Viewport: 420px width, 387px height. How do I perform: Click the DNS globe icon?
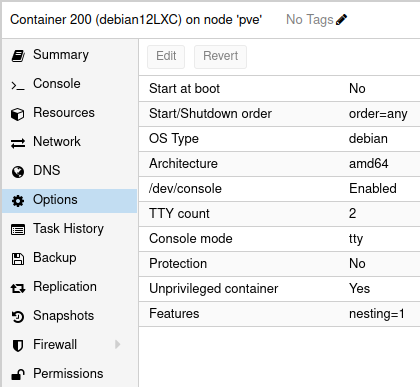(x=18, y=172)
